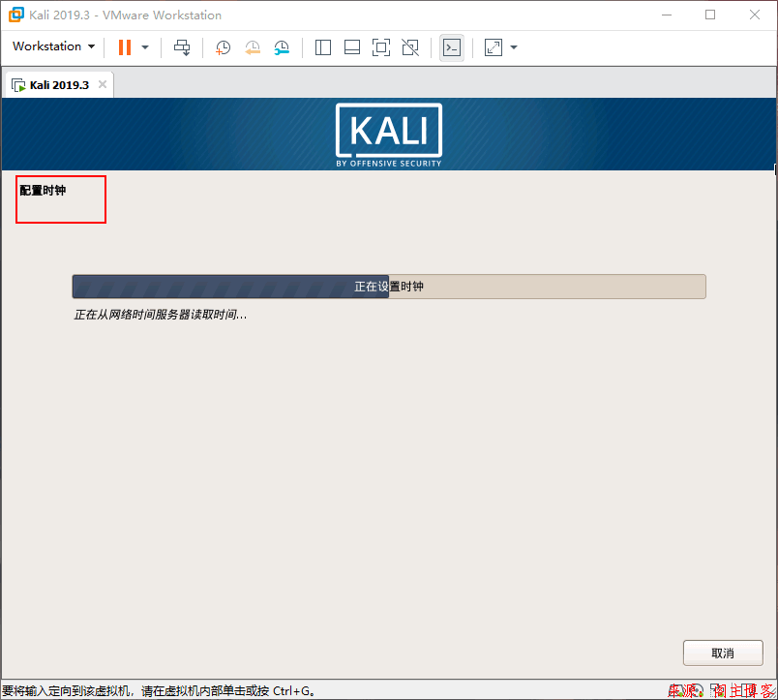Close the Kali 2019.3 tab
The height and width of the screenshot is (700, 778).
[x=103, y=84]
